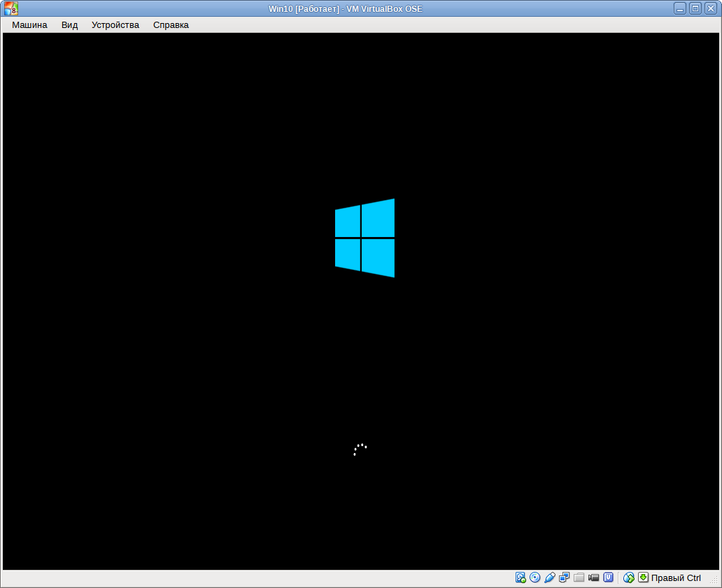
Task: Minimize the VirtualBox window
Action: pyautogui.click(x=679, y=8)
